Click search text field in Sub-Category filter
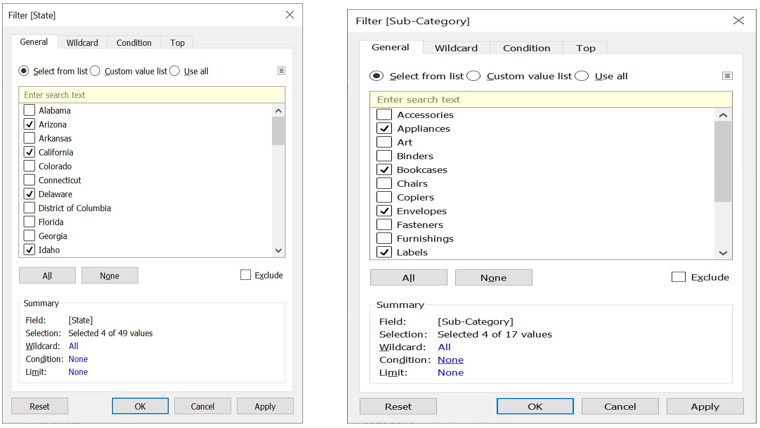 pyautogui.click(x=551, y=99)
